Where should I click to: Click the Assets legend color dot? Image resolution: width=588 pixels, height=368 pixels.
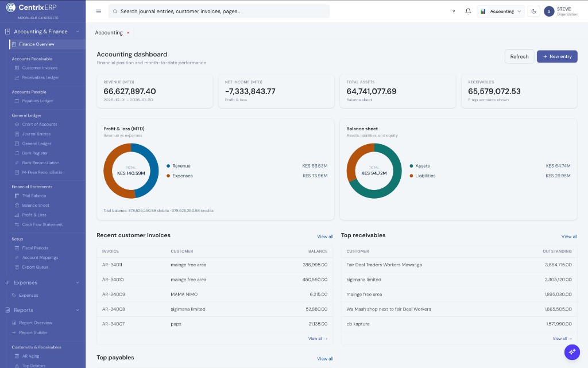411,166
